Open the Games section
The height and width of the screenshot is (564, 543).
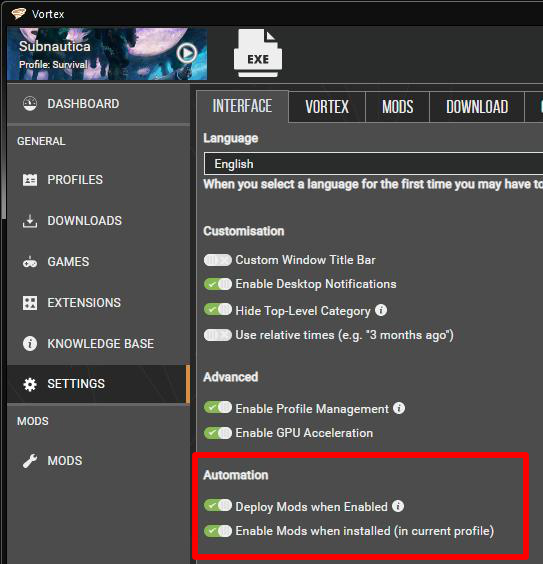tap(99, 261)
